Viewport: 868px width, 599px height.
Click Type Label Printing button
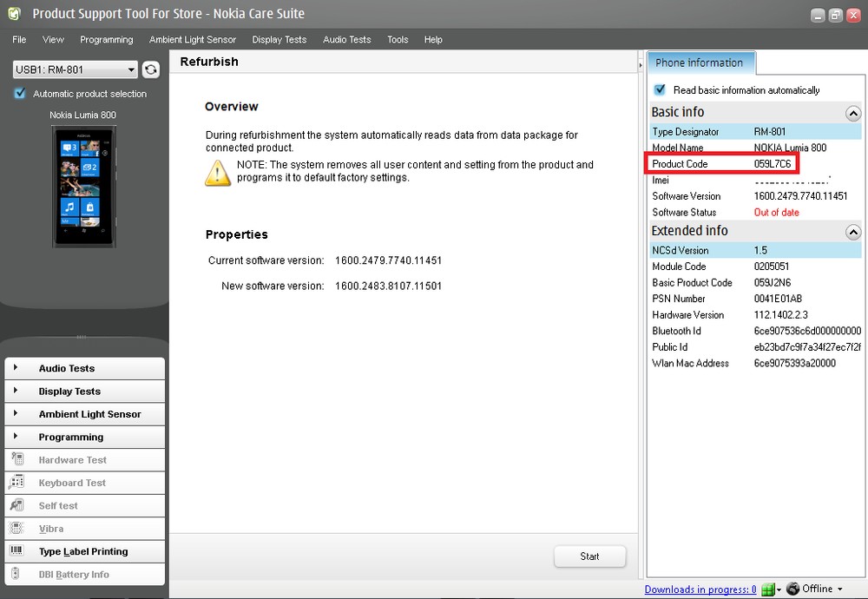(x=85, y=551)
